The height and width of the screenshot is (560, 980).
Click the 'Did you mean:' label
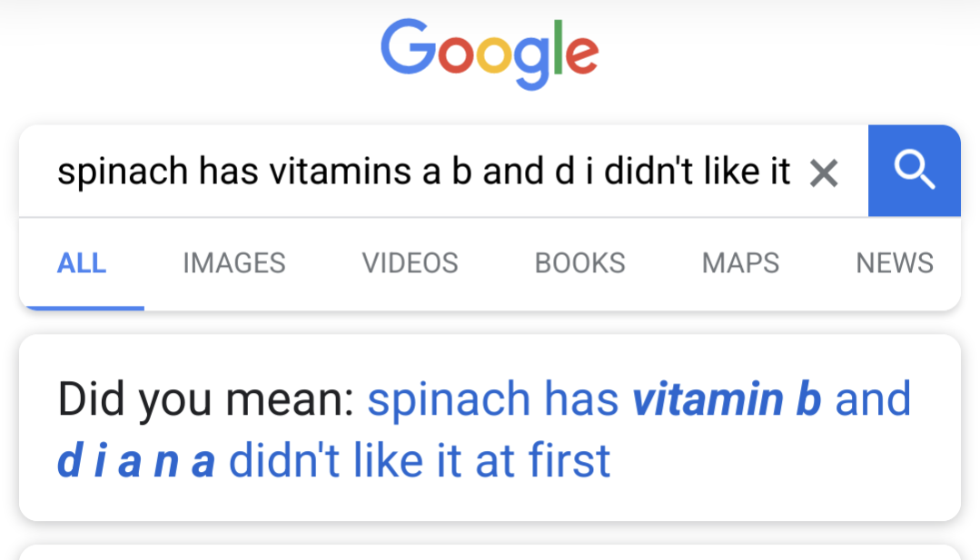coord(206,399)
